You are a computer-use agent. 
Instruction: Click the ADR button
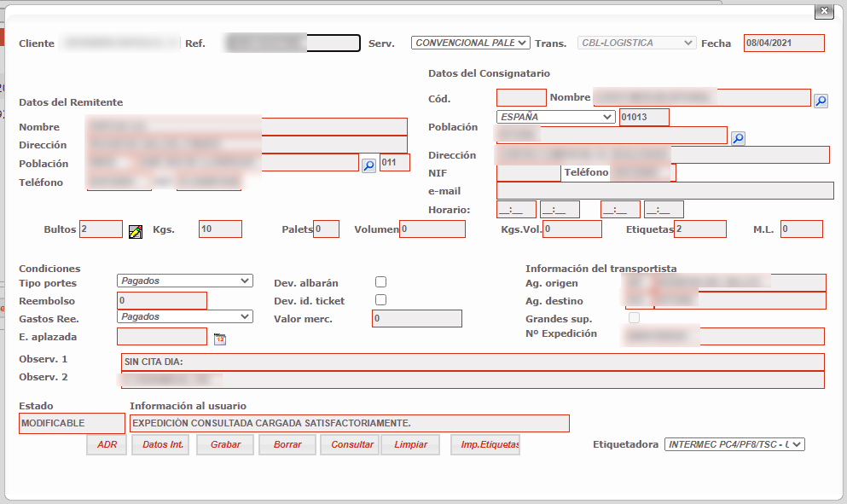click(107, 444)
